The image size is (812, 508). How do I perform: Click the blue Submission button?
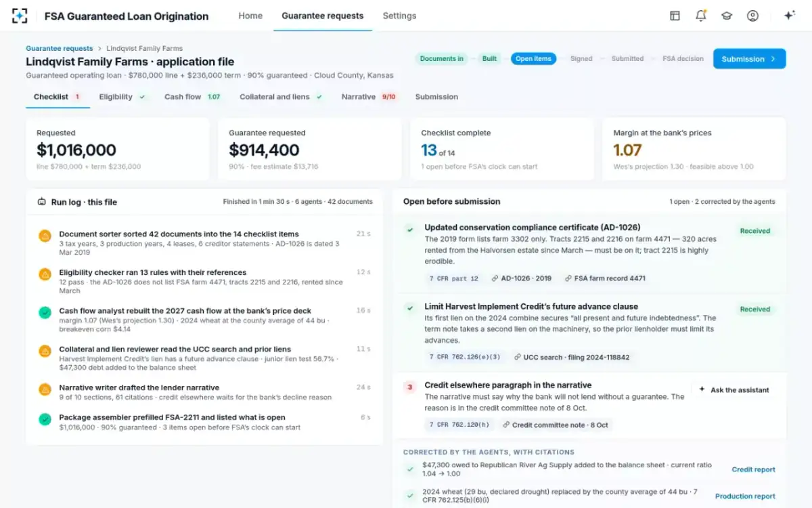[750, 59]
